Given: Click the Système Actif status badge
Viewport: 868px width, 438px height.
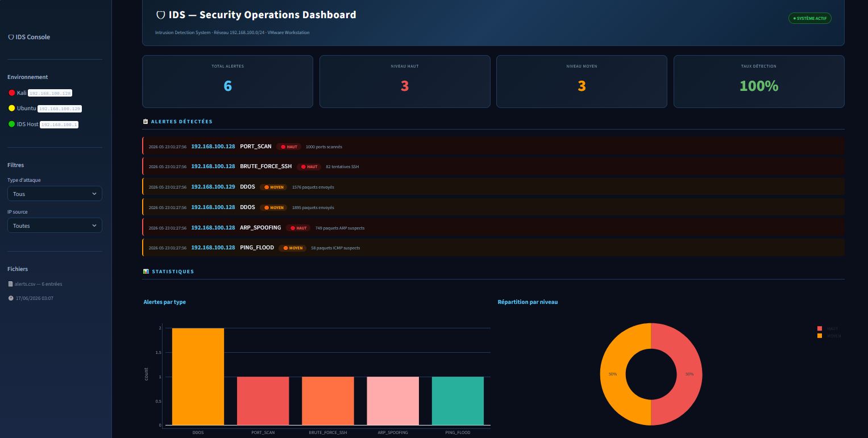Looking at the screenshot, I should [x=810, y=18].
